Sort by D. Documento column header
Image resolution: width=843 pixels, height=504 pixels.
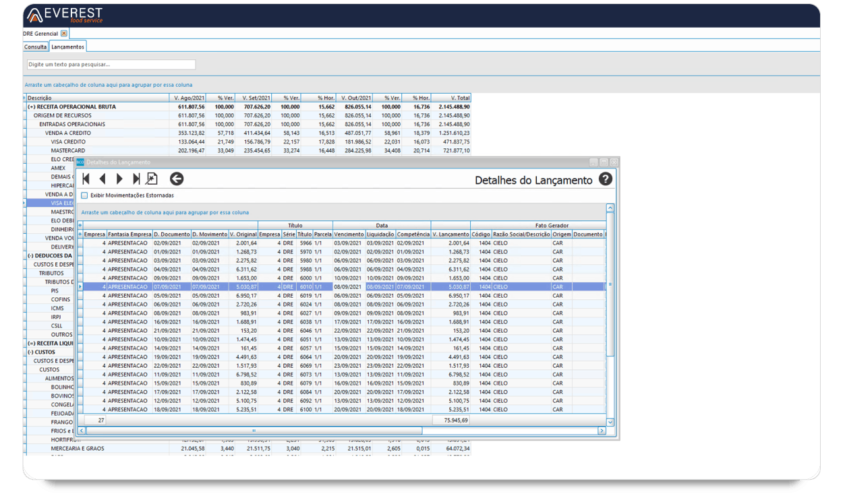[x=171, y=234]
